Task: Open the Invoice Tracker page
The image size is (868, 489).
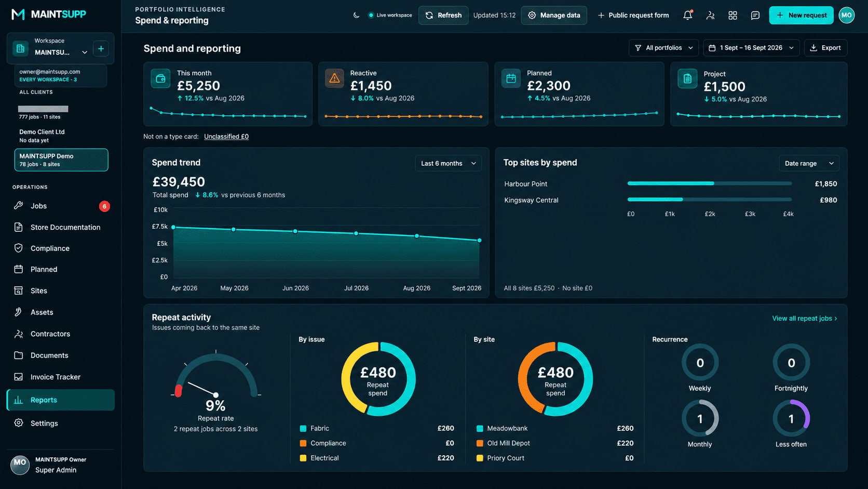Action: click(60, 377)
